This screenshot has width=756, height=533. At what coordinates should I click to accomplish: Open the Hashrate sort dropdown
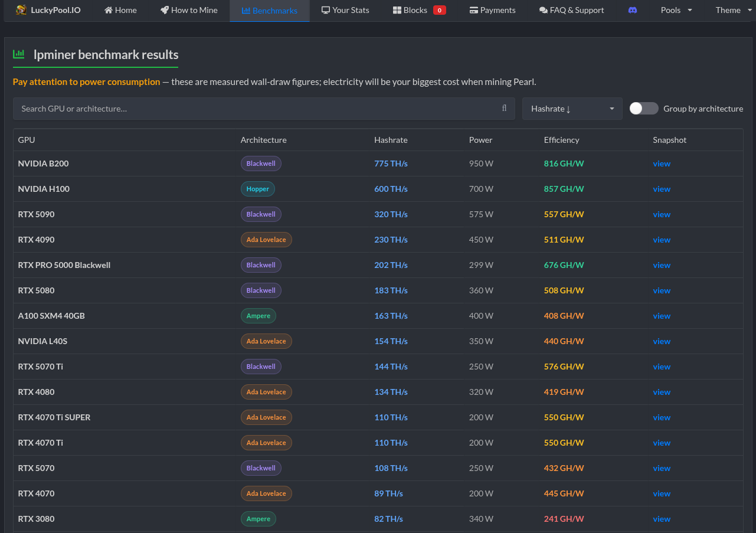click(x=572, y=109)
